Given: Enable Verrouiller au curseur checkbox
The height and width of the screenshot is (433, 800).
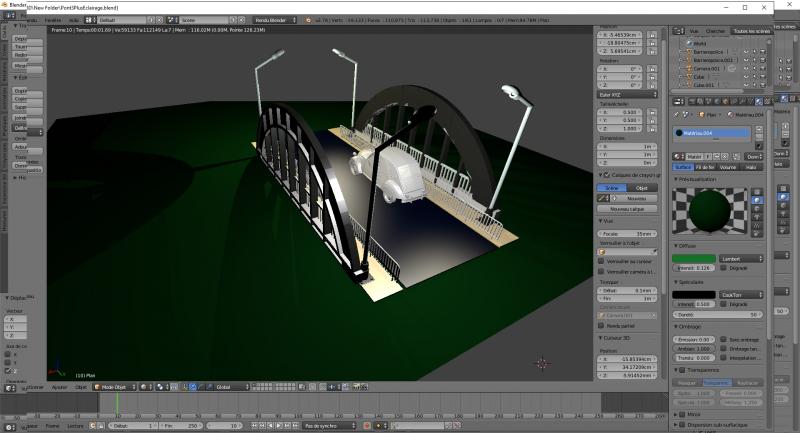Looking at the screenshot, I should point(601,262).
